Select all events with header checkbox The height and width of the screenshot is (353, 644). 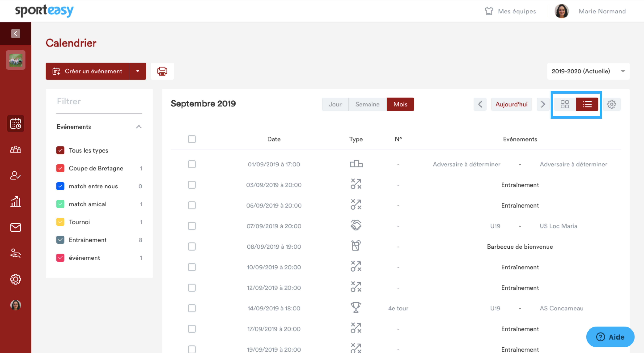pos(192,139)
